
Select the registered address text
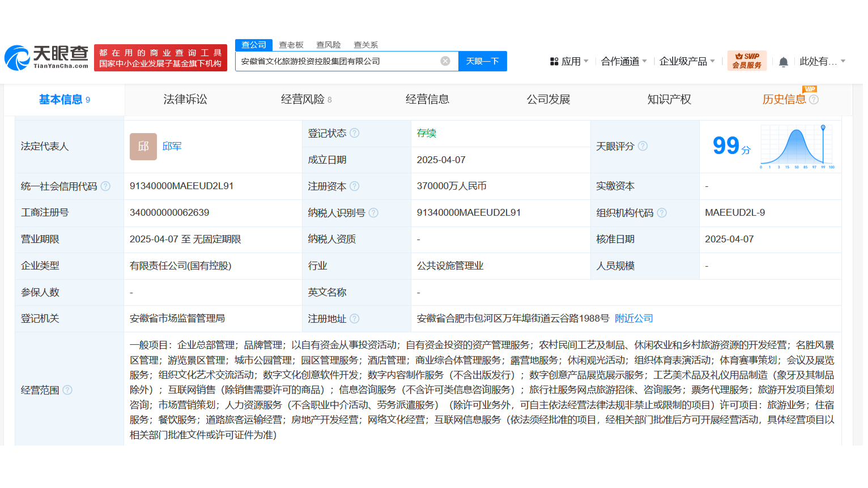(513, 319)
